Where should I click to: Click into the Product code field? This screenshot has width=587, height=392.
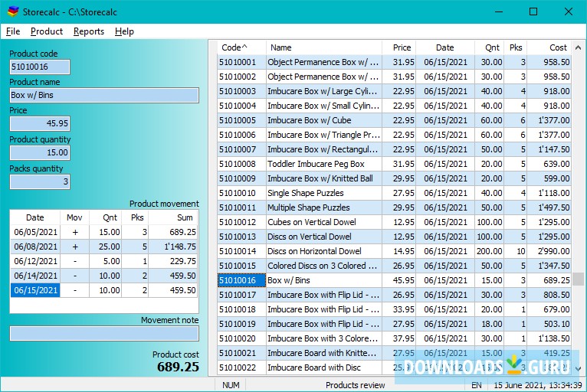pyautogui.click(x=40, y=67)
